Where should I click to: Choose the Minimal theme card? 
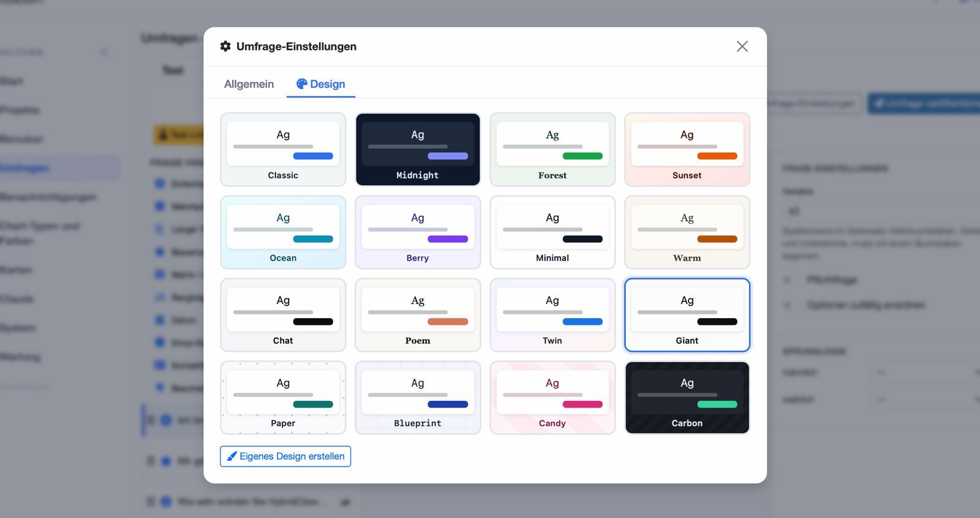(x=552, y=232)
